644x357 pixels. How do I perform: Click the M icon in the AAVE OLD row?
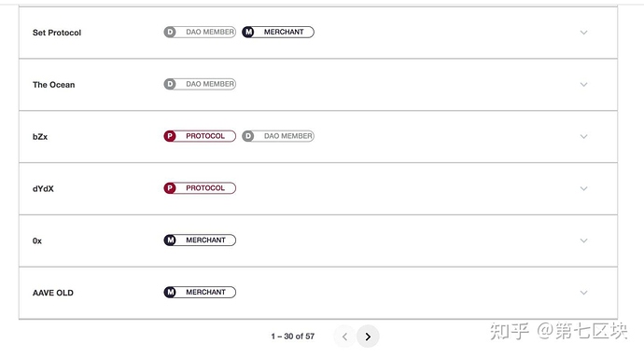tap(170, 292)
